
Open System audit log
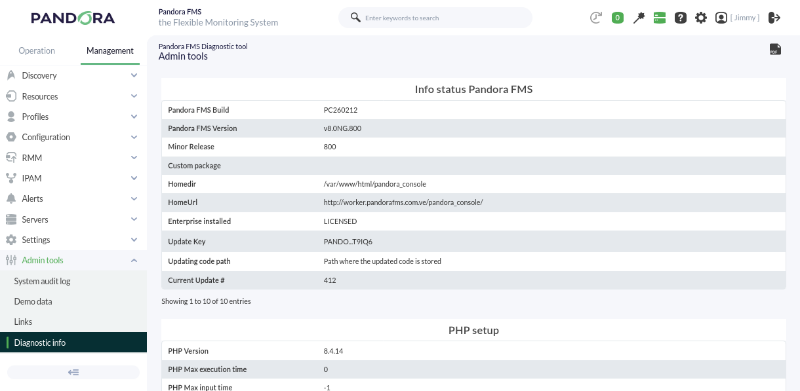click(x=42, y=281)
